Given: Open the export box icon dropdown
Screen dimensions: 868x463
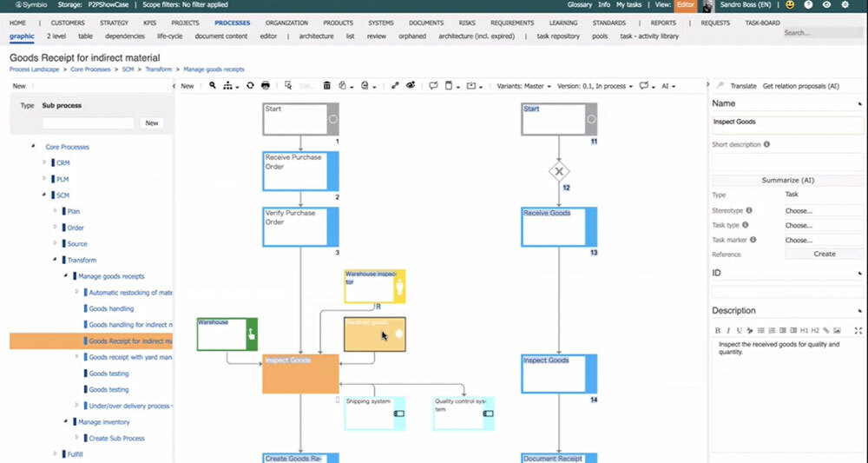Looking at the screenshot, I should click(475, 86).
